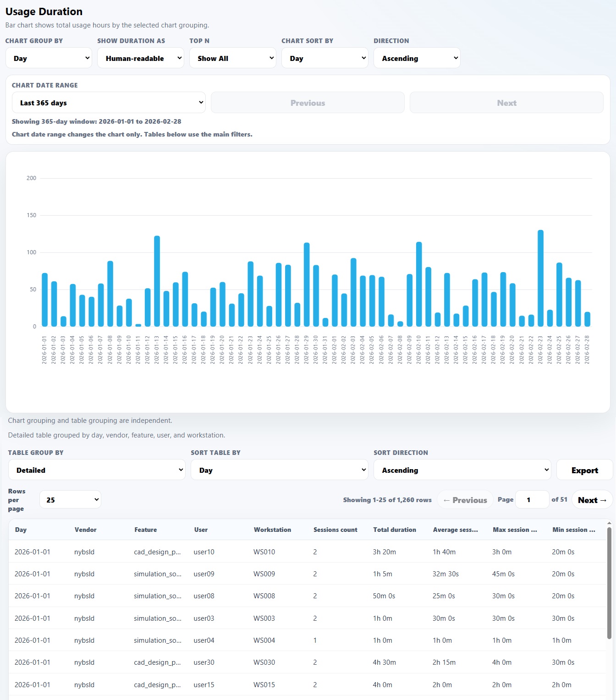Open the Top N dropdown

(x=233, y=58)
